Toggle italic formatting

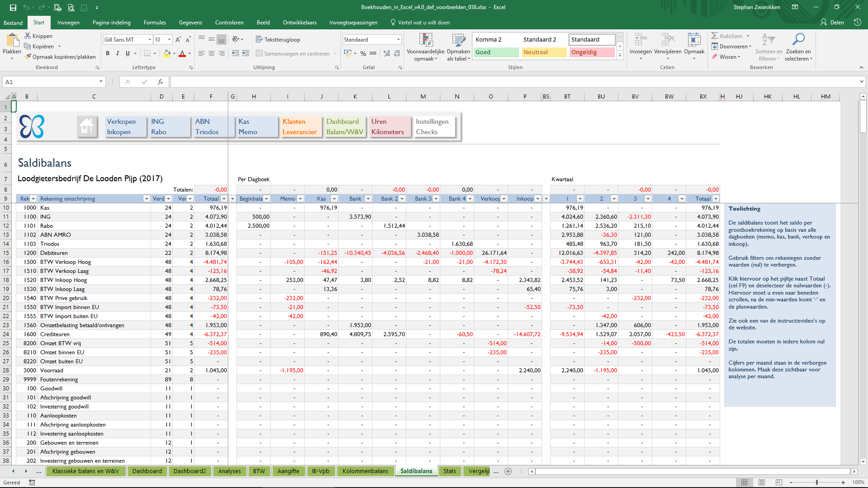(118, 53)
